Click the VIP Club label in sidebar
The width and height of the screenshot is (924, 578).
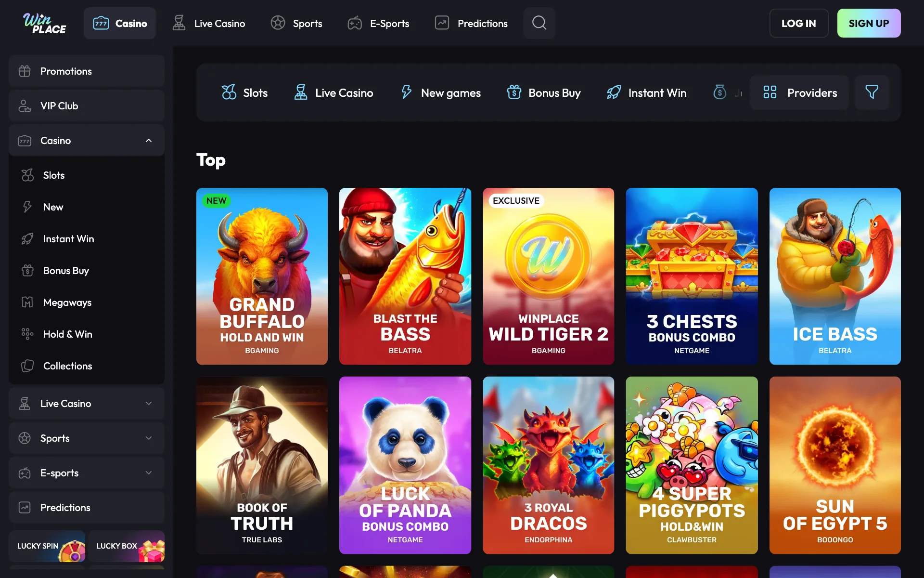[59, 106]
